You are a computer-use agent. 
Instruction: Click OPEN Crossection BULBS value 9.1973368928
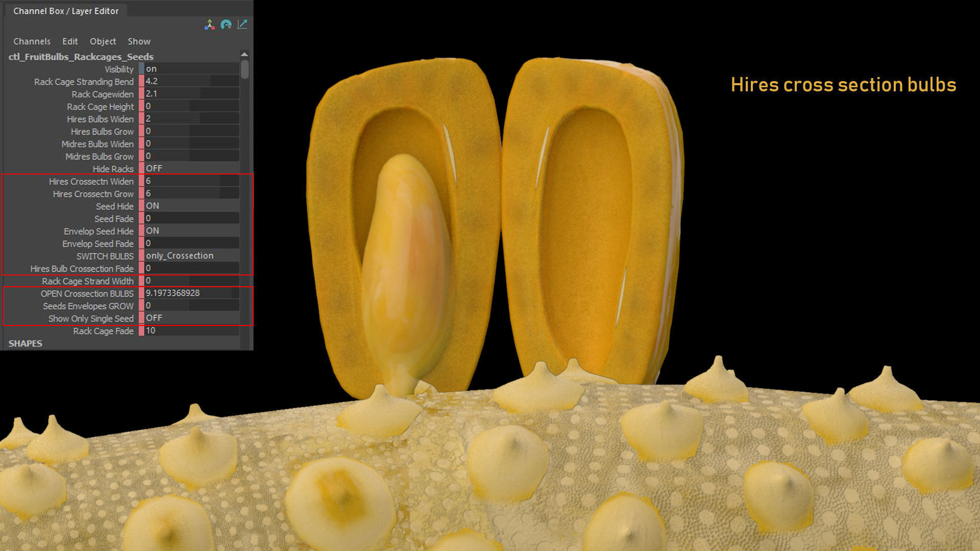191,293
